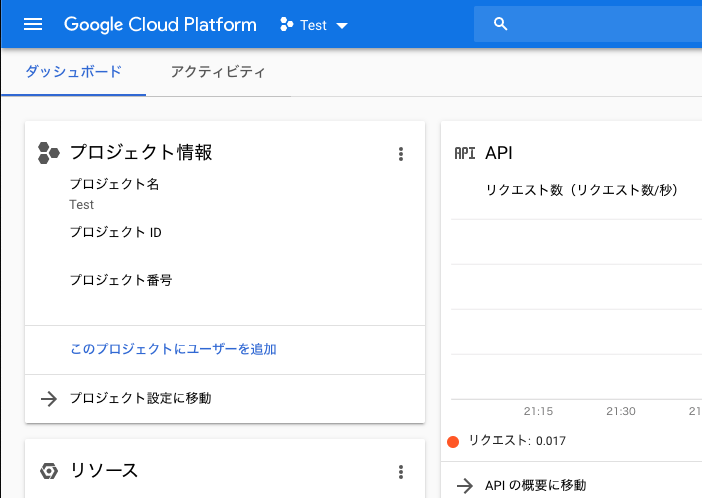Click the API card heading

499,153
